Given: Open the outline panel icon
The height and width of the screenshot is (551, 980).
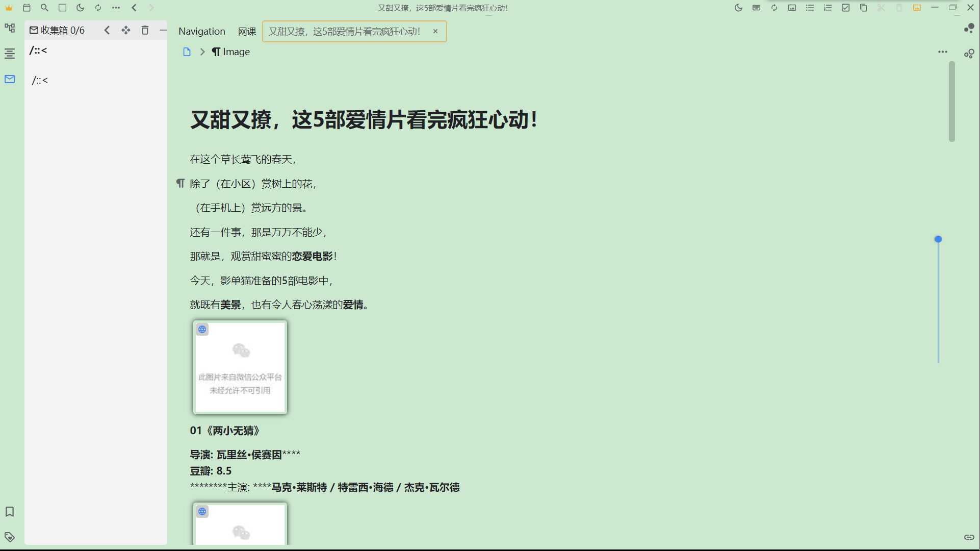Looking at the screenshot, I should coord(10,54).
